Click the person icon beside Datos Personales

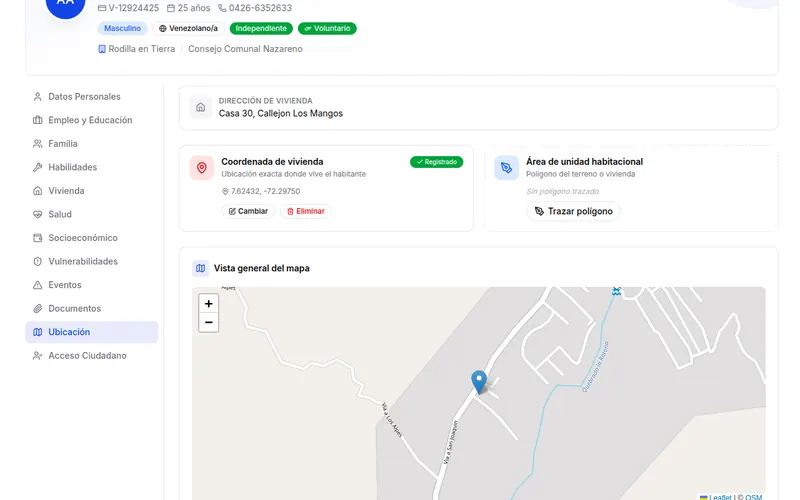(37, 96)
